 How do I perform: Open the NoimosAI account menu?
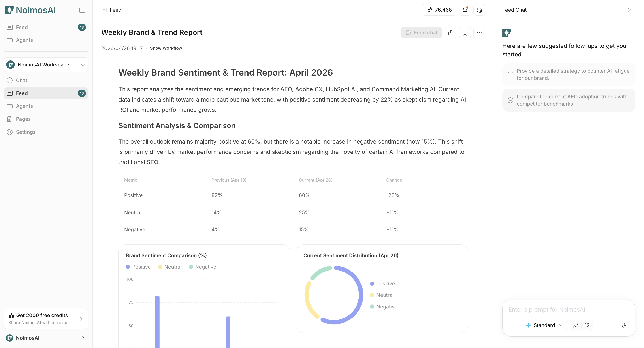click(46, 338)
